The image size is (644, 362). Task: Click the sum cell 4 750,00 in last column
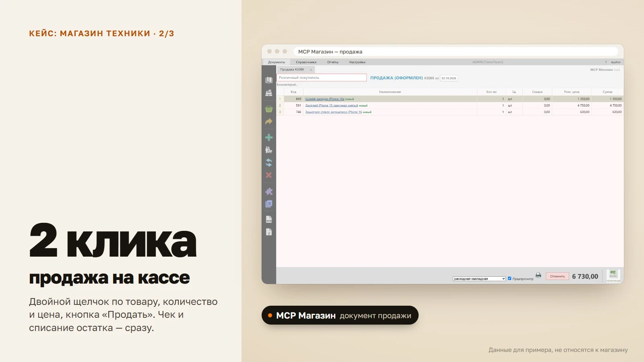[x=607, y=105]
